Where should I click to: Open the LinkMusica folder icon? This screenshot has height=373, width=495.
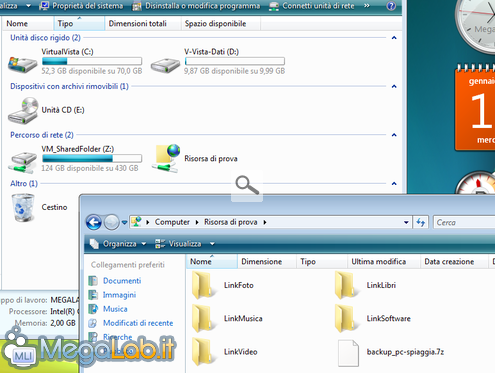[x=204, y=318]
